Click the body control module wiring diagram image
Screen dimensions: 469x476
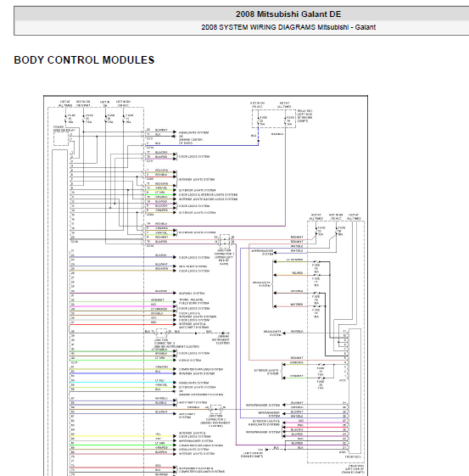[206, 285]
